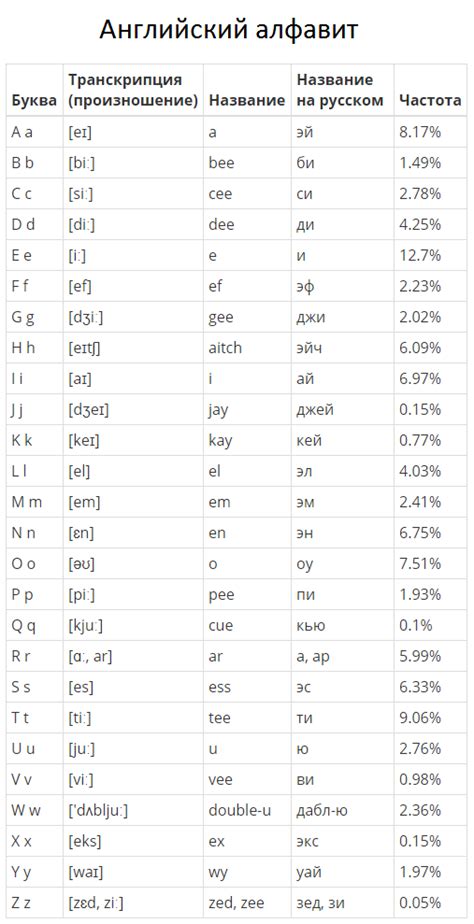This screenshot has width=474, height=924.
Task: Select the Транскрипция (произношение) column header
Action: tap(133, 90)
